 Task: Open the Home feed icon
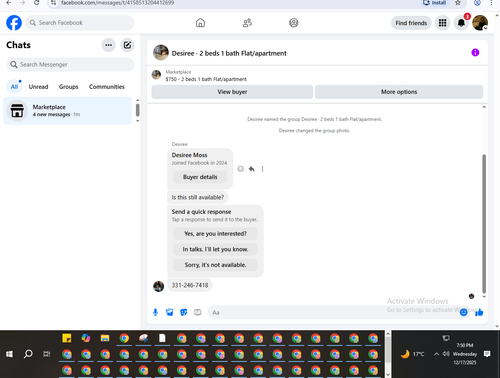200,23
